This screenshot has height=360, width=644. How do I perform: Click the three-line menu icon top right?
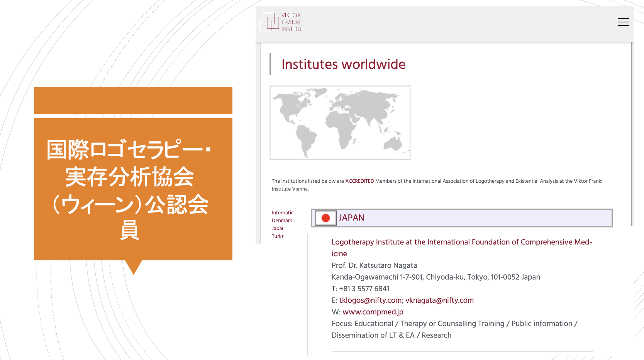point(623,22)
